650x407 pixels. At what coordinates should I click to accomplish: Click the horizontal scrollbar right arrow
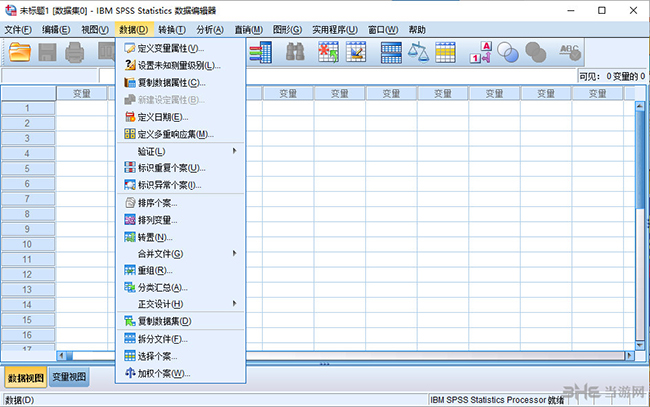tap(630, 356)
